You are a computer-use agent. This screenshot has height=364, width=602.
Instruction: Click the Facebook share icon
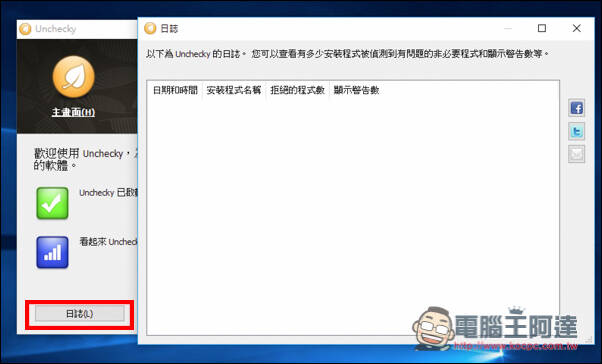tap(576, 108)
